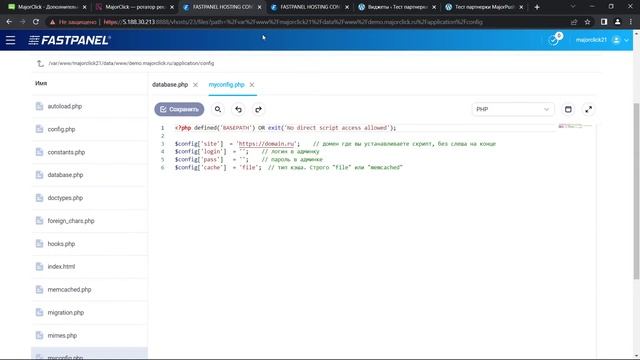
Task: Open foreign_chars.php in the file list
Action: click(89, 221)
